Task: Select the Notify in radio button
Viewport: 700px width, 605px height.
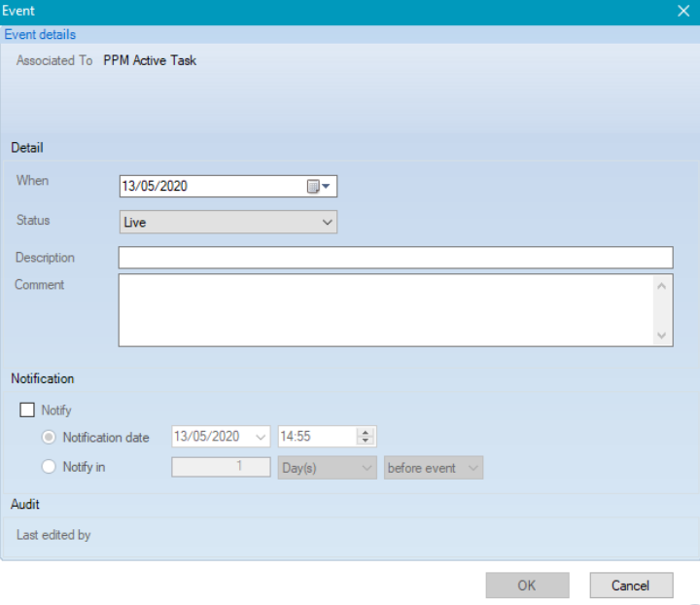Action: (50, 467)
